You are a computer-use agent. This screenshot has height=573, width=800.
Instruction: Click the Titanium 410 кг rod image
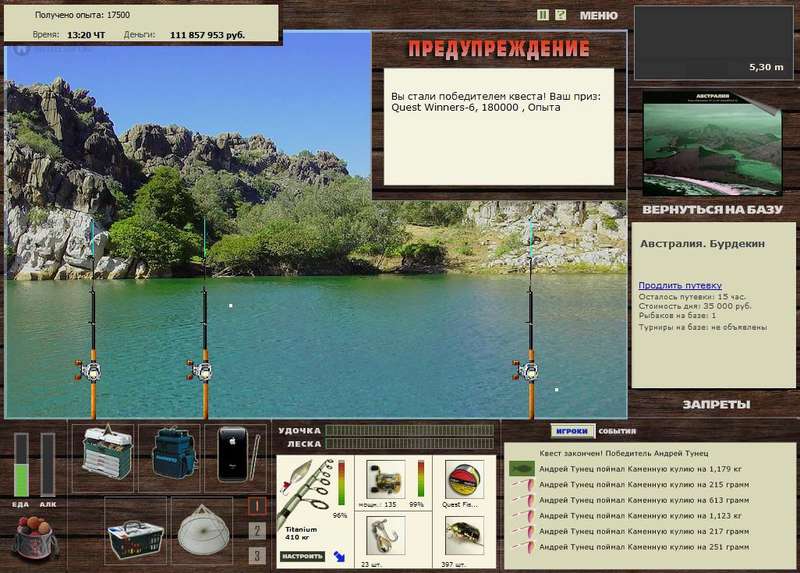click(305, 492)
